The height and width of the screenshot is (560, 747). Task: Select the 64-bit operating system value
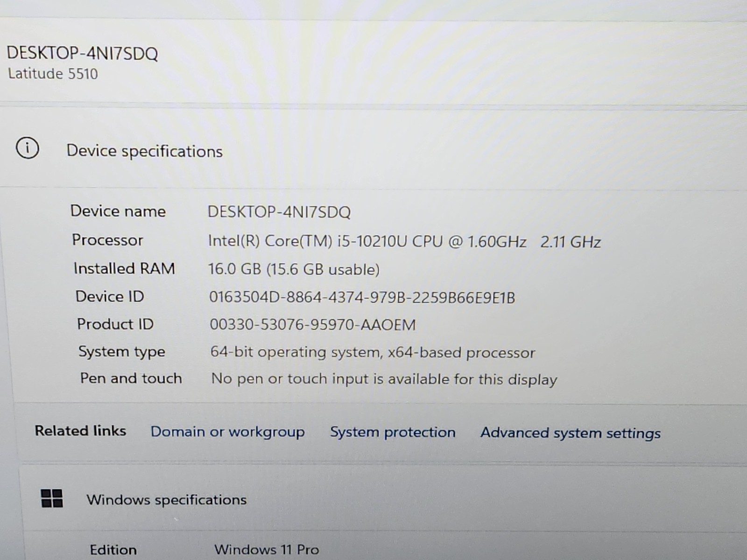click(373, 353)
